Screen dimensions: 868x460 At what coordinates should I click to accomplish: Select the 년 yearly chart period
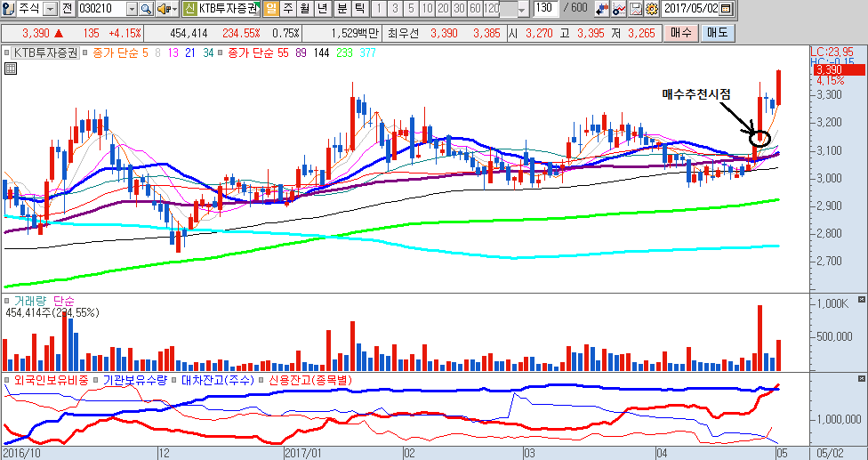click(322, 9)
